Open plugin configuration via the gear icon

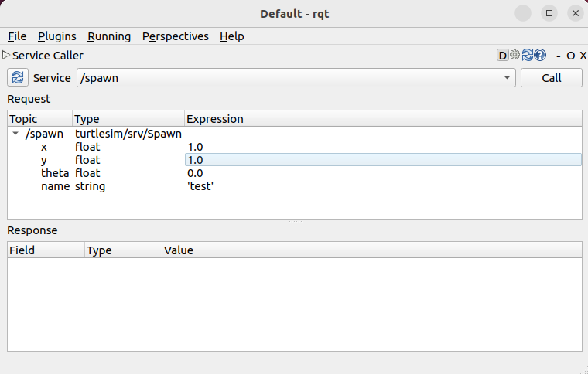[514, 55]
